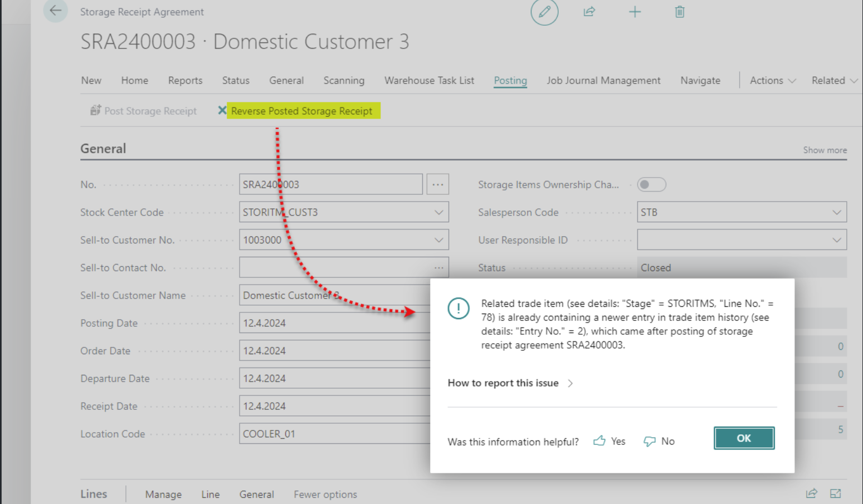Expand the Stock Center Code dropdown
The height and width of the screenshot is (504, 863).
pyautogui.click(x=438, y=212)
